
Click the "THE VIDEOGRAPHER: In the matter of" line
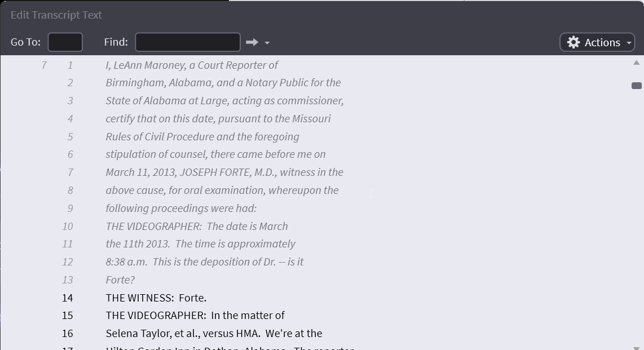[x=195, y=316]
